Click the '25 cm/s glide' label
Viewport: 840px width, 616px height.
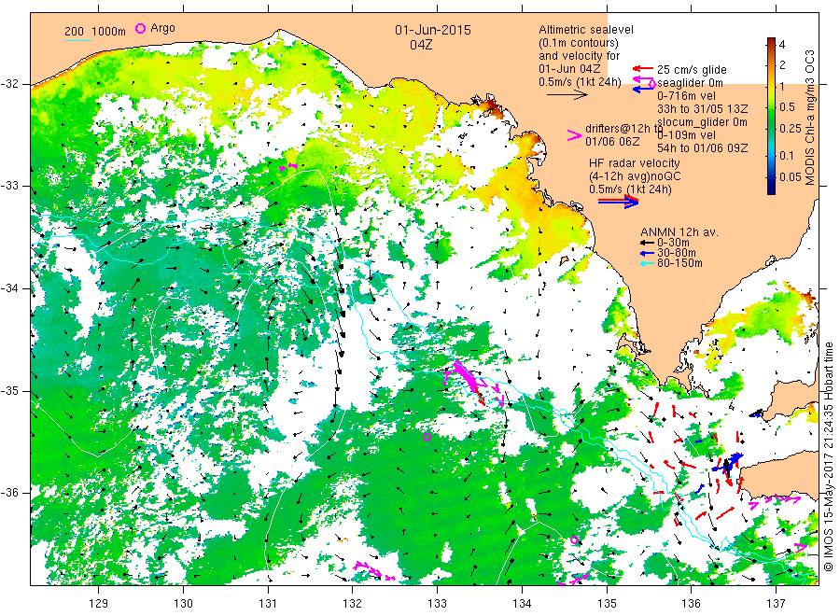click(692, 70)
